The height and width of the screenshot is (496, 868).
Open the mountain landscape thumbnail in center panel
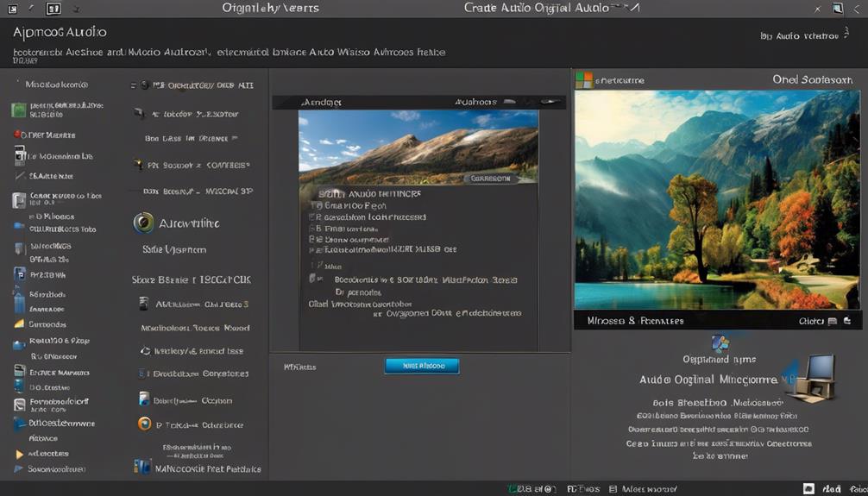point(418,148)
